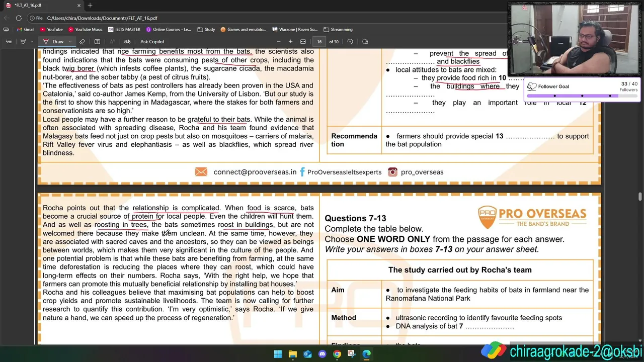Click the Method row label in table

coord(344,318)
